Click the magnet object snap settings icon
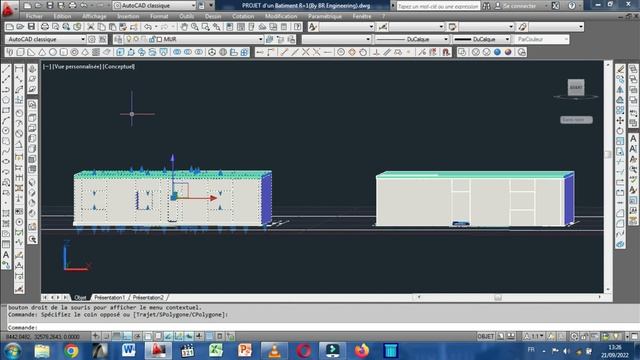The width and height of the screenshot is (640, 360). [x=446, y=52]
